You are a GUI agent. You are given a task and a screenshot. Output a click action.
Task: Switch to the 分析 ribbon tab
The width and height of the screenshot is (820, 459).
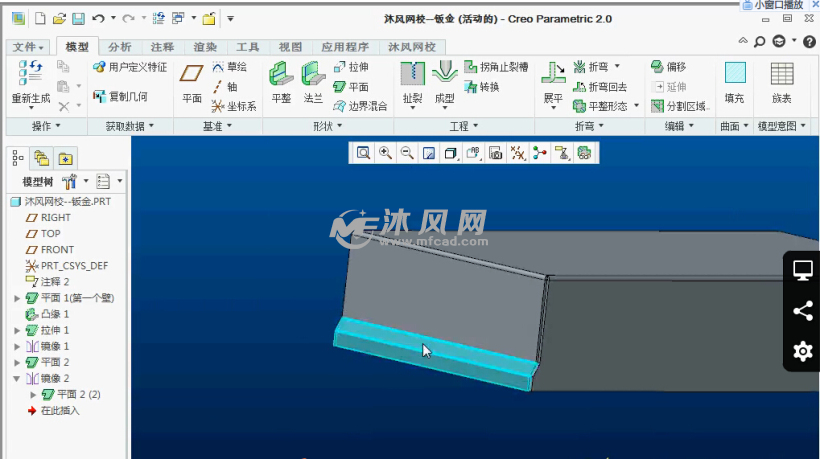[x=119, y=47]
